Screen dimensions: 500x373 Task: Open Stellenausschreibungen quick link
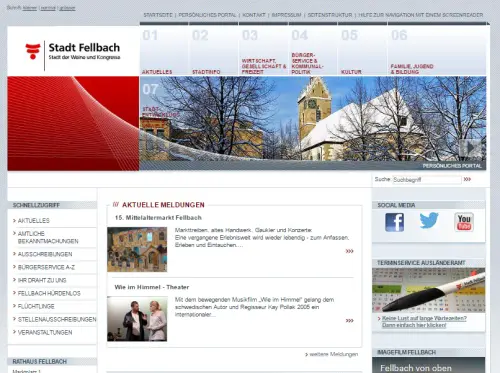click(57, 319)
